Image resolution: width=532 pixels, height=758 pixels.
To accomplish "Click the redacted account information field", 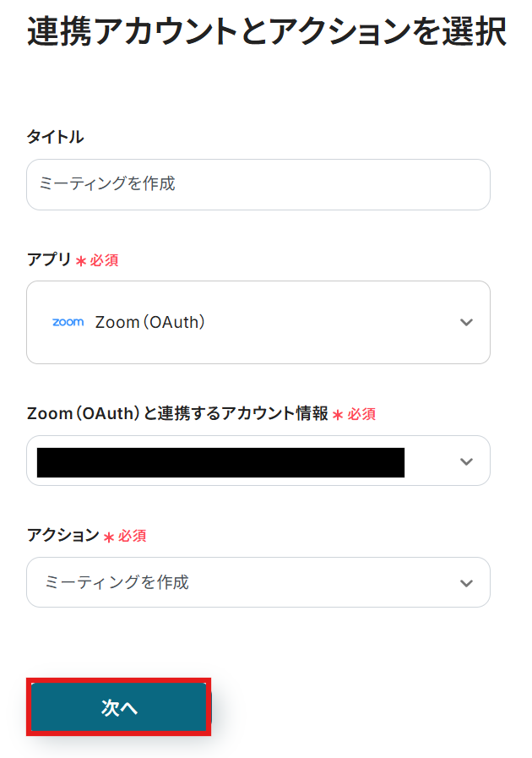I will coord(220,462).
